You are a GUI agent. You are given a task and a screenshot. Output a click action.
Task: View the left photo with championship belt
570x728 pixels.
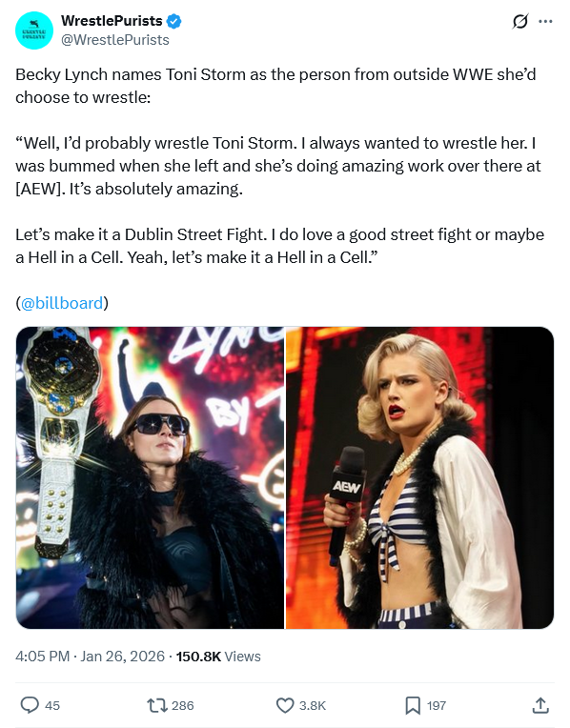150,477
